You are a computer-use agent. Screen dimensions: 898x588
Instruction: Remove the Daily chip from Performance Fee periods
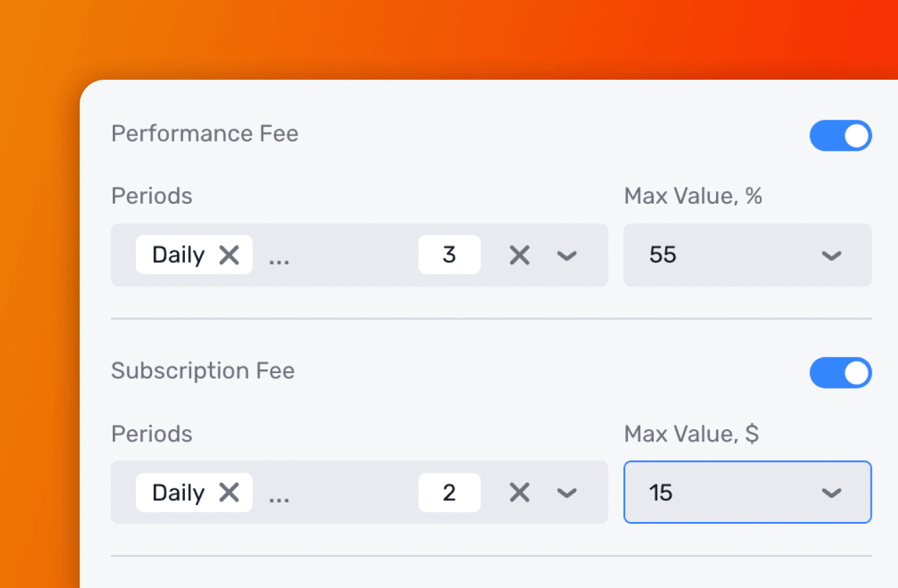point(229,254)
